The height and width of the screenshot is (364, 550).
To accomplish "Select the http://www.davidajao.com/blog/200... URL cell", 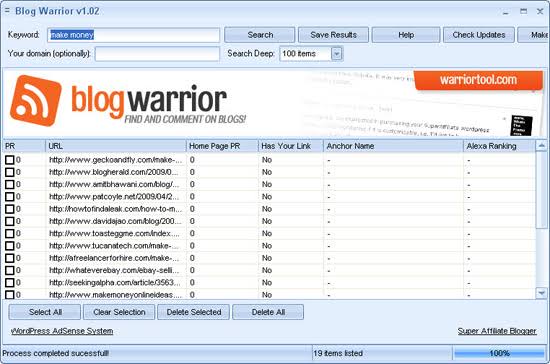I will click(115, 221).
